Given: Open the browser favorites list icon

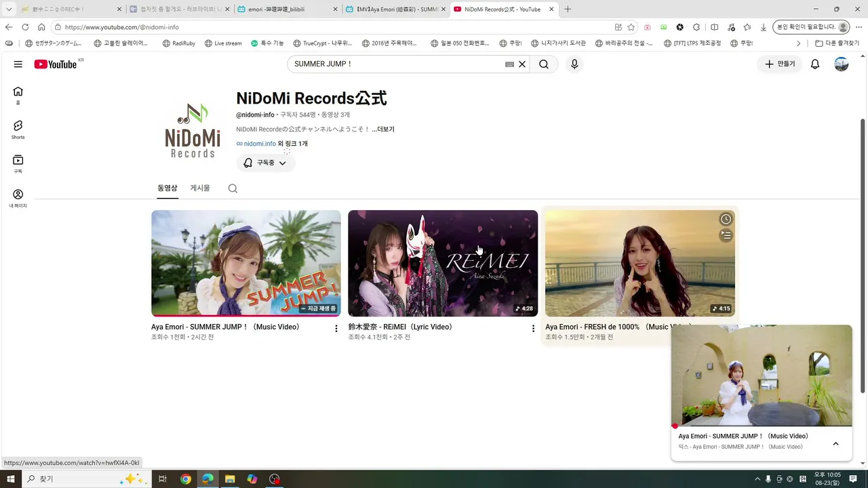Looking at the screenshot, I should (747, 27).
